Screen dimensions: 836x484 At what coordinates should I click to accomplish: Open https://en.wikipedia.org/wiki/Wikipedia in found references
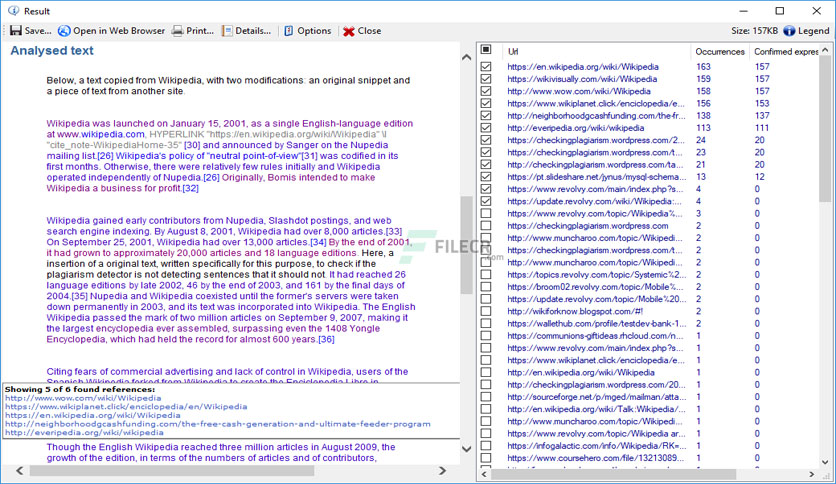pos(93,415)
